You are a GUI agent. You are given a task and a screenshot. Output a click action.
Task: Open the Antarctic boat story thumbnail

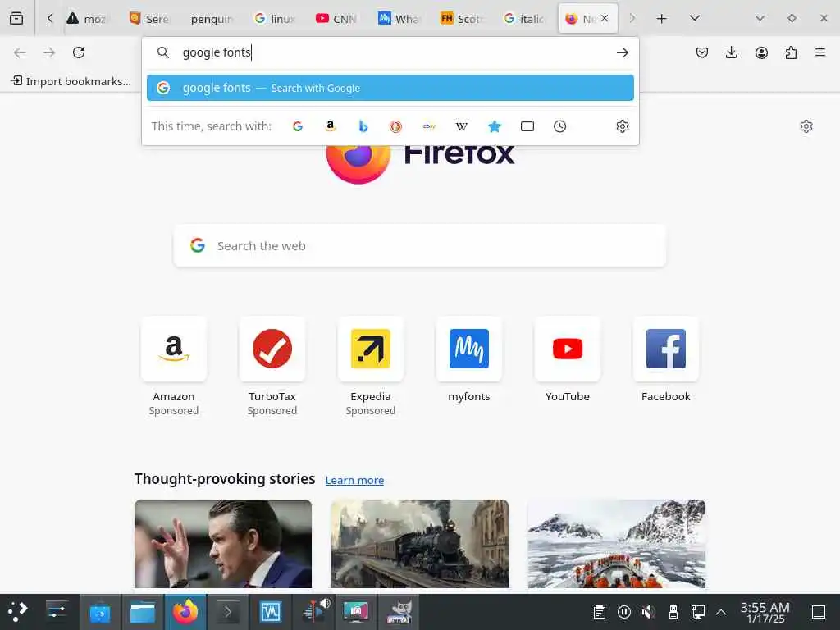[616, 544]
